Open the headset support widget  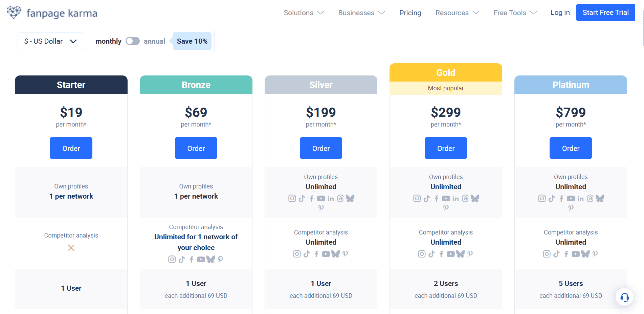coord(624,297)
